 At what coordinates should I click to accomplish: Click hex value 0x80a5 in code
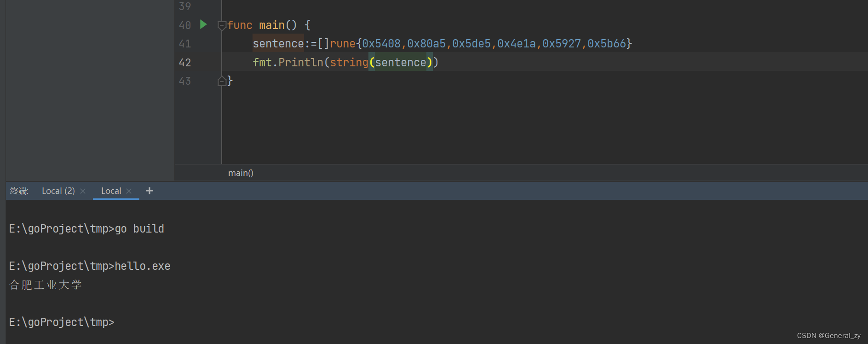[426, 44]
